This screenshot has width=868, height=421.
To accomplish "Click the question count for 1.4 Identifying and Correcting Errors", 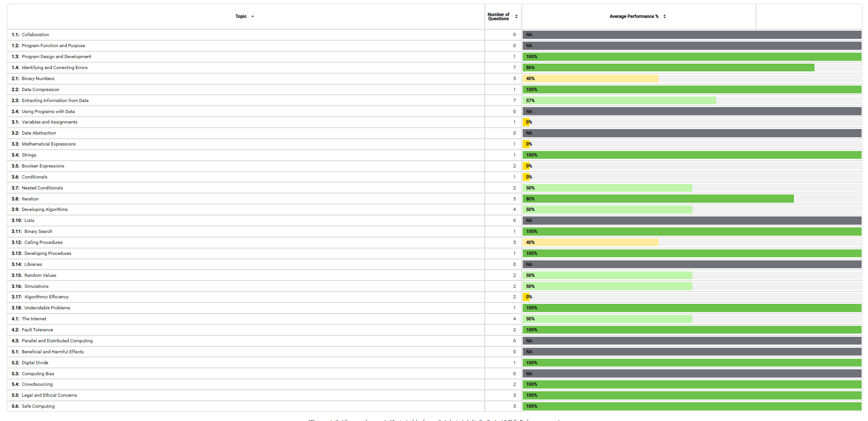I will click(514, 67).
